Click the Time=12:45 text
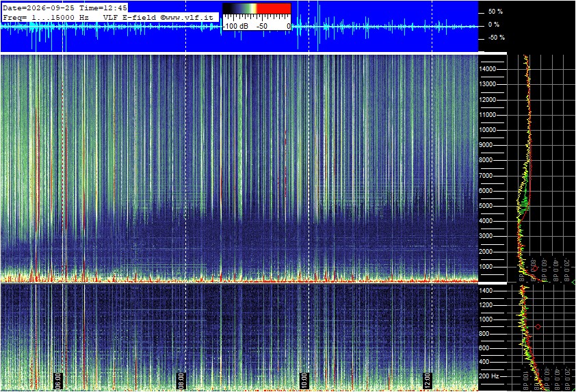576x392 pixels. 103,8
